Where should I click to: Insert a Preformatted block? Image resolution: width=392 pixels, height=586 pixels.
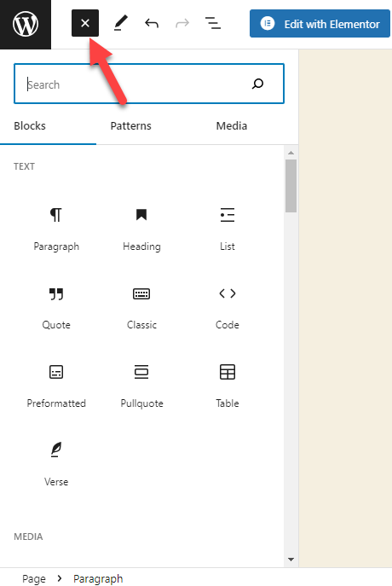point(56,386)
